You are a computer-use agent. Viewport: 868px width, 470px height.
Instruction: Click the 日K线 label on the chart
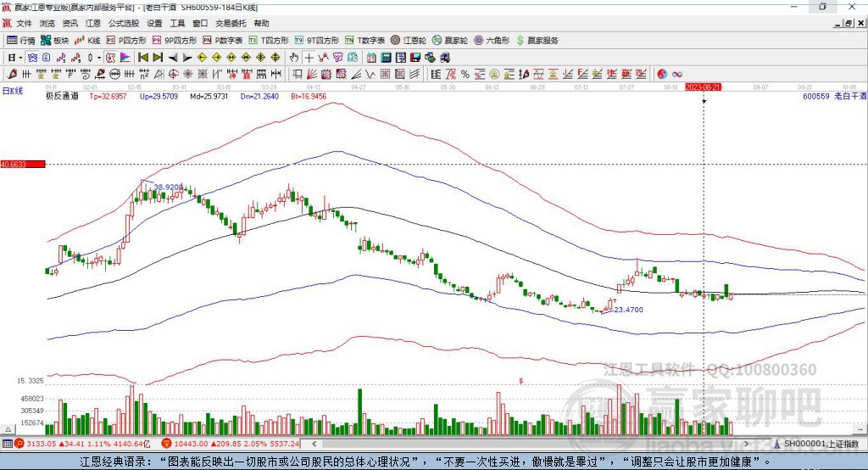coord(13,91)
